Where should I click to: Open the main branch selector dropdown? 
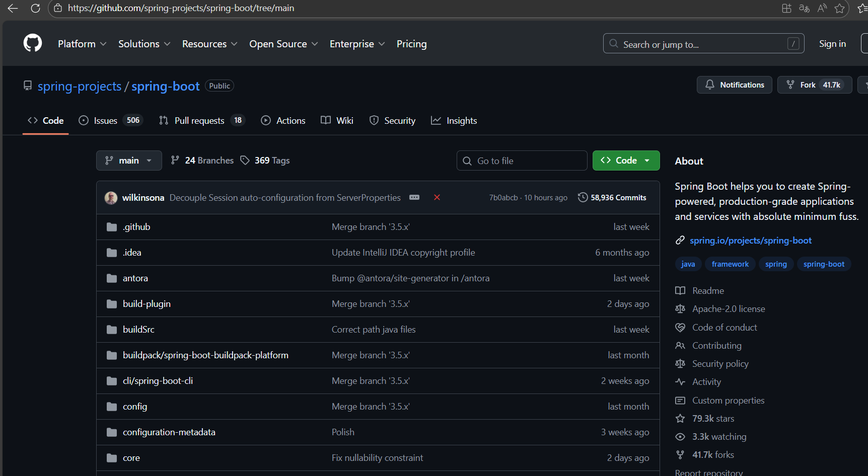(129, 161)
